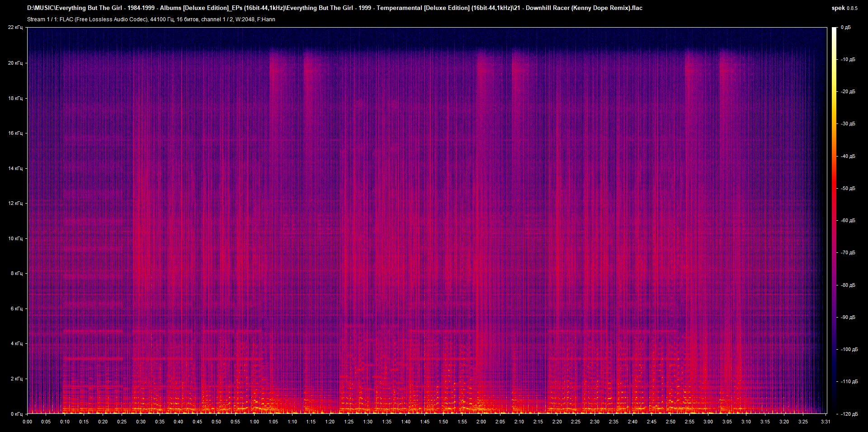Viewport: 868px width, 432px height.
Task: Click the '0 кГц' frequency axis label
Action: click(x=17, y=414)
